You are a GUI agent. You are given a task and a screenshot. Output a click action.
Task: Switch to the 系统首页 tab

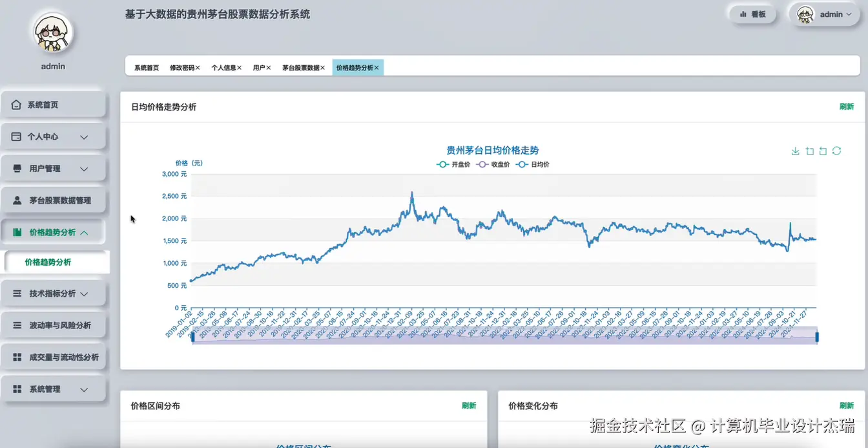point(147,68)
